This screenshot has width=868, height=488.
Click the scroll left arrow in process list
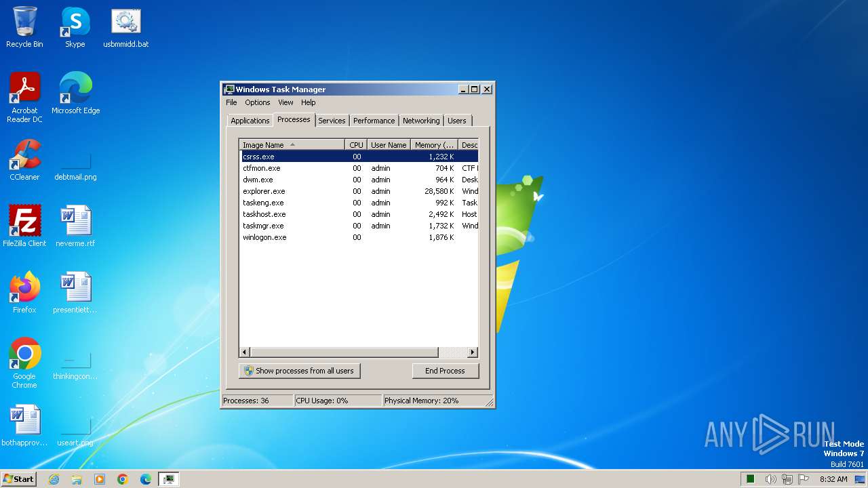tap(245, 352)
